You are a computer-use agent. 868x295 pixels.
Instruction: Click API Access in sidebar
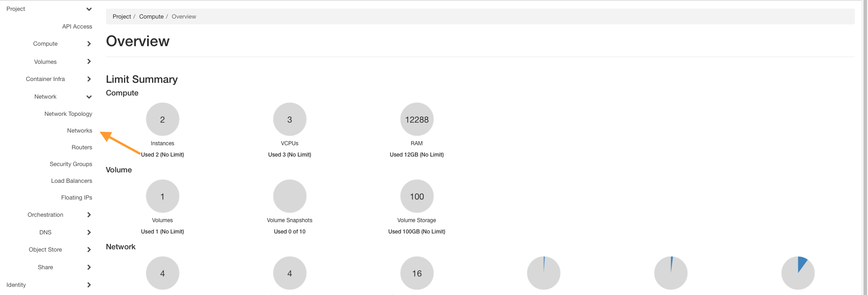tap(77, 27)
